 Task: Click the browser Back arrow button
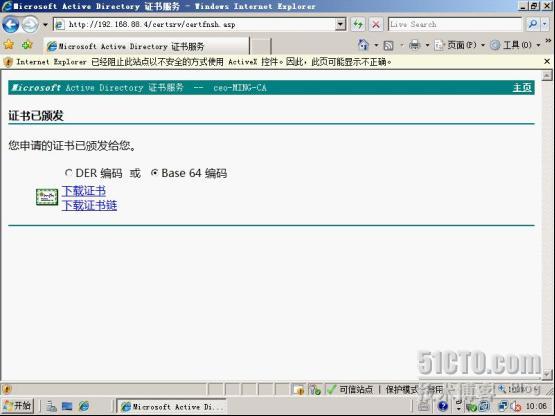11,24
